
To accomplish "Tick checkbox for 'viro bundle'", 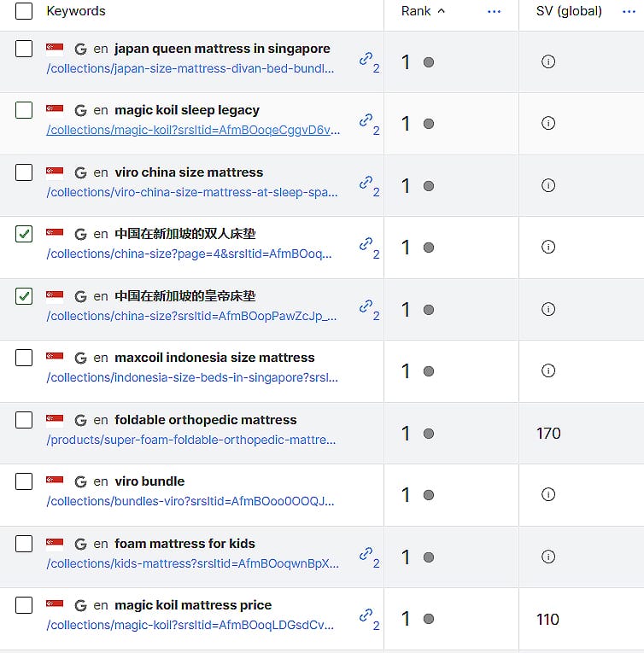I will [x=24, y=481].
